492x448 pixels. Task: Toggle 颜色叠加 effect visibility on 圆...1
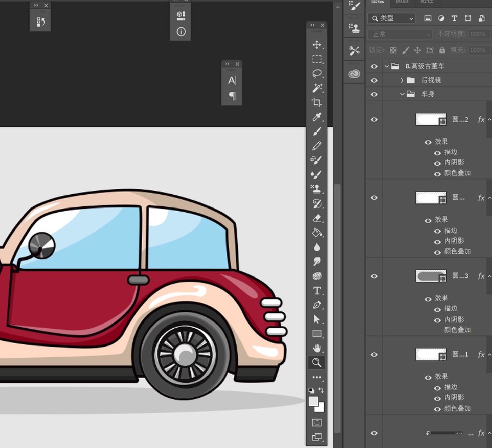click(x=437, y=409)
